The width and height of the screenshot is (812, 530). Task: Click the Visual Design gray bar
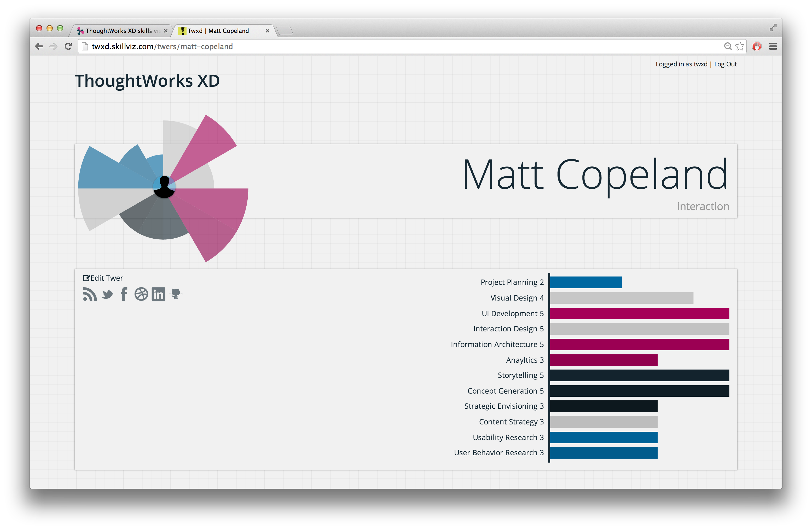[x=622, y=298]
